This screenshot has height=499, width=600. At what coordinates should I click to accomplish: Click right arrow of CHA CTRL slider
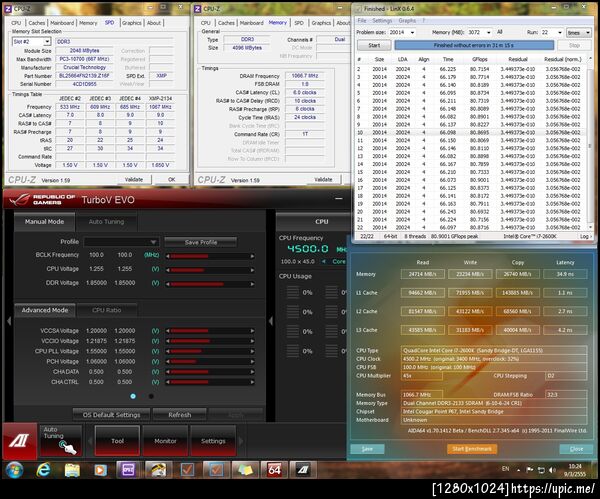(252, 382)
